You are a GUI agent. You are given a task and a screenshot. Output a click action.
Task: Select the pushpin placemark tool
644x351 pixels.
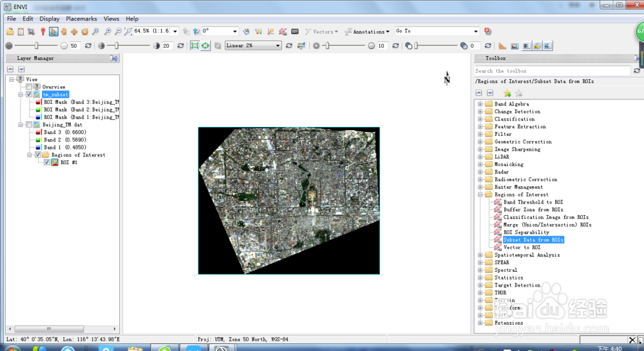coord(43,32)
